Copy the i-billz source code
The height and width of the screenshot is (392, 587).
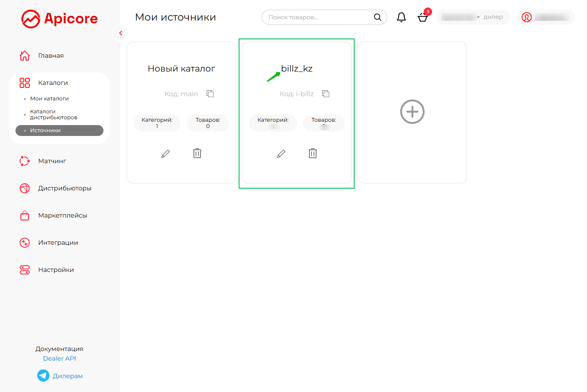[326, 94]
